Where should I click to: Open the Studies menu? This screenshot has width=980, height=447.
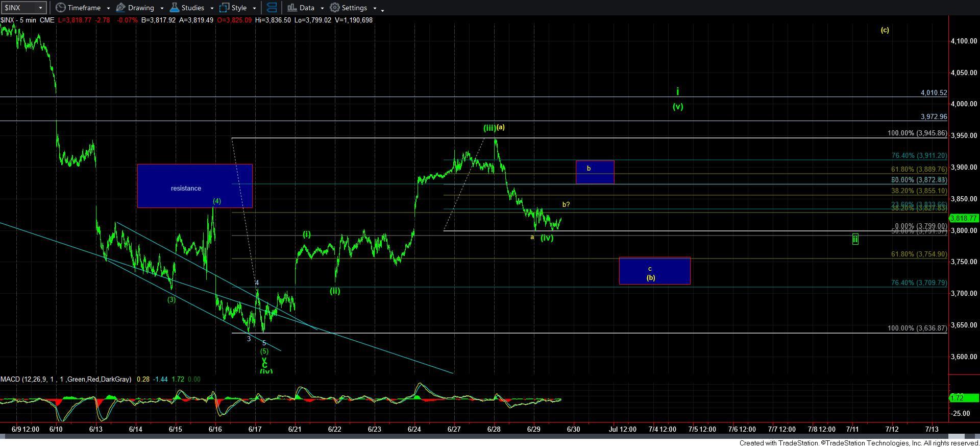point(192,8)
